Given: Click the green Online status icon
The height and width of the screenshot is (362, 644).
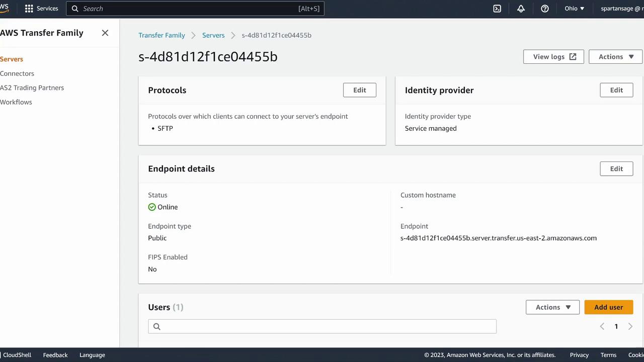Looking at the screenshot, I should (152, 207).
